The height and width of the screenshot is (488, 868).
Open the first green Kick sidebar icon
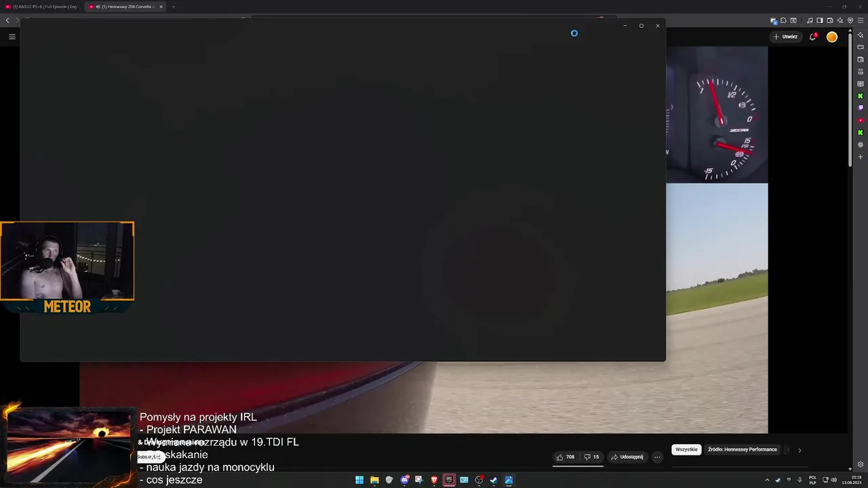pos(861,96)
